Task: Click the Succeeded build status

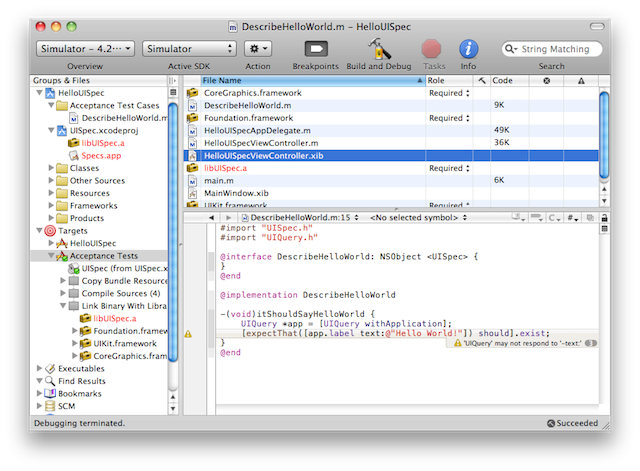Action: coord(573,423)
